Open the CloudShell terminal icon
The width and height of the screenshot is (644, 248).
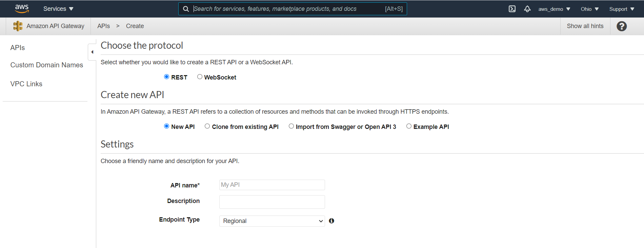pos(512,9)
